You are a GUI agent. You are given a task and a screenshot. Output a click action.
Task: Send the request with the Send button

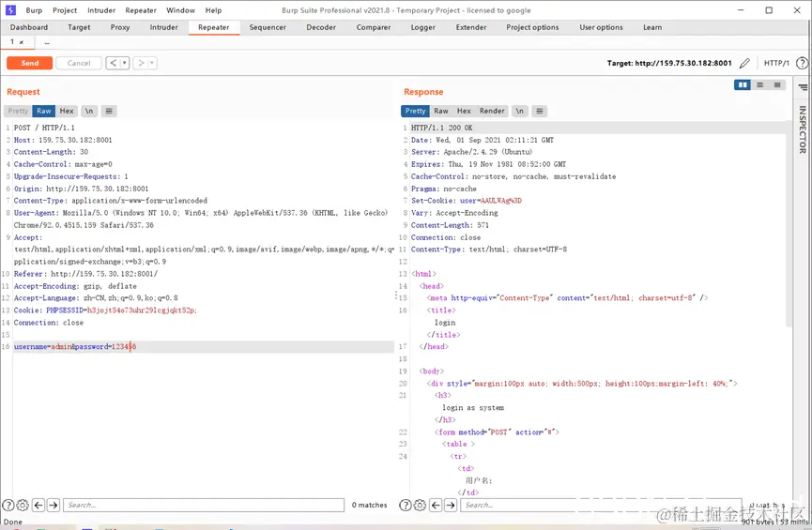[29, 63]
